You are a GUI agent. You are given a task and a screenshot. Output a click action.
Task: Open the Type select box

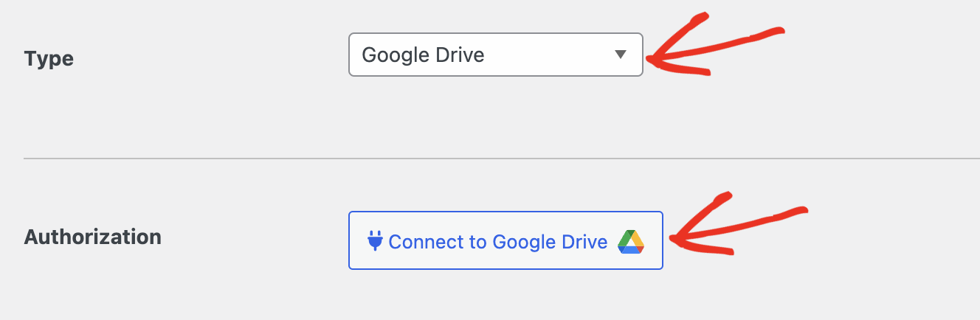[496, 55]
